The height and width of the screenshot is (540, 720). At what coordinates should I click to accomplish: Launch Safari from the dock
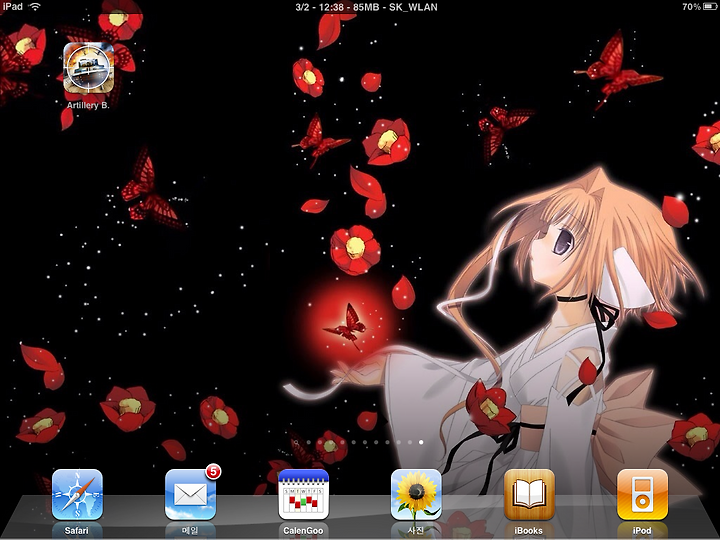coord(77,495)
